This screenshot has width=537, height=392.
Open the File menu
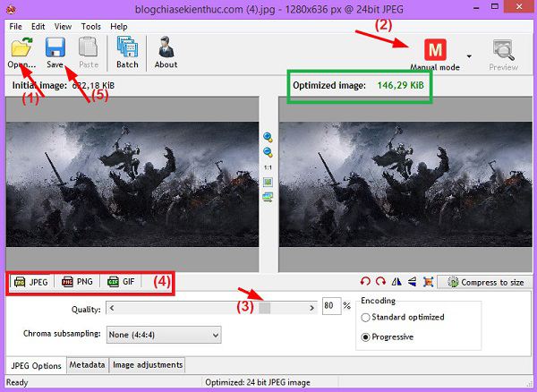tap(15, 26)
